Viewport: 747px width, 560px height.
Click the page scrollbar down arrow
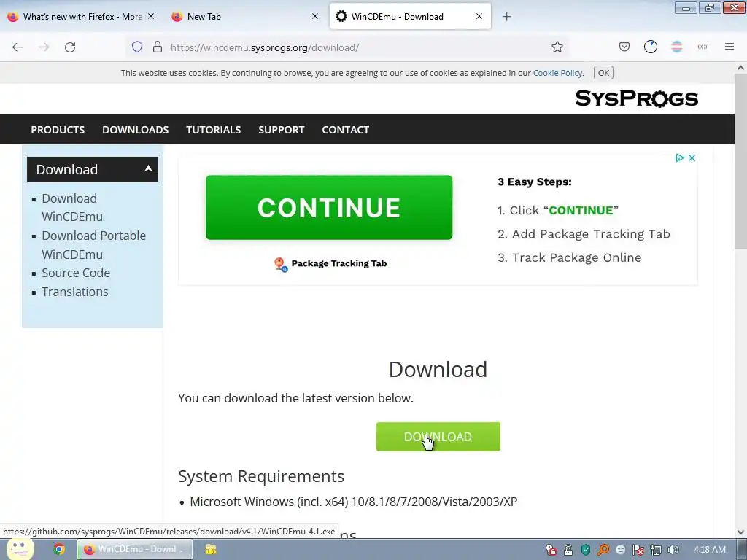(x=741, y=532)
